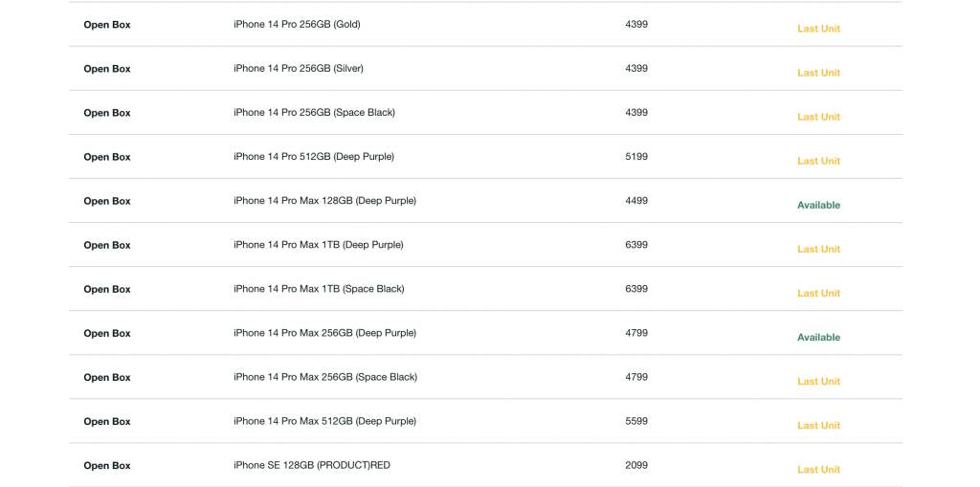Click the iPhone 14 Pro Max 512GB (Deep Purple)
Screen dimensions: 980x487
tap(324, 421)
